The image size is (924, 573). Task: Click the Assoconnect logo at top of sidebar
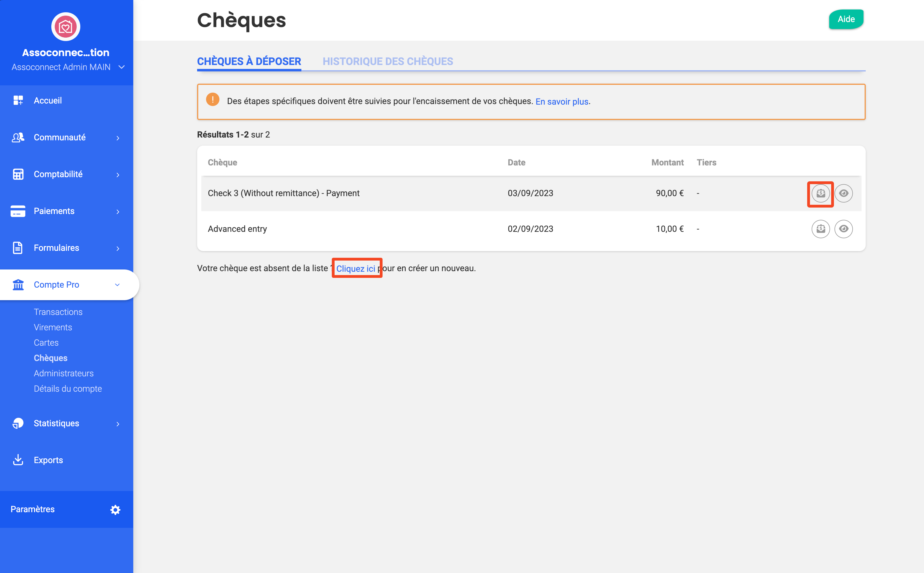66,27
